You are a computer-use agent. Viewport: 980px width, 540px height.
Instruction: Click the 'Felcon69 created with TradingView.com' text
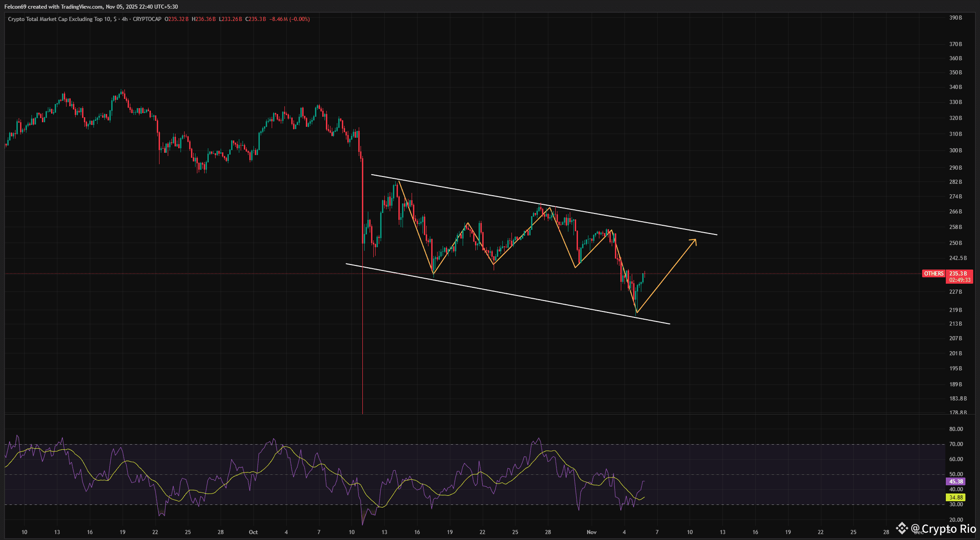click(53, 7)
